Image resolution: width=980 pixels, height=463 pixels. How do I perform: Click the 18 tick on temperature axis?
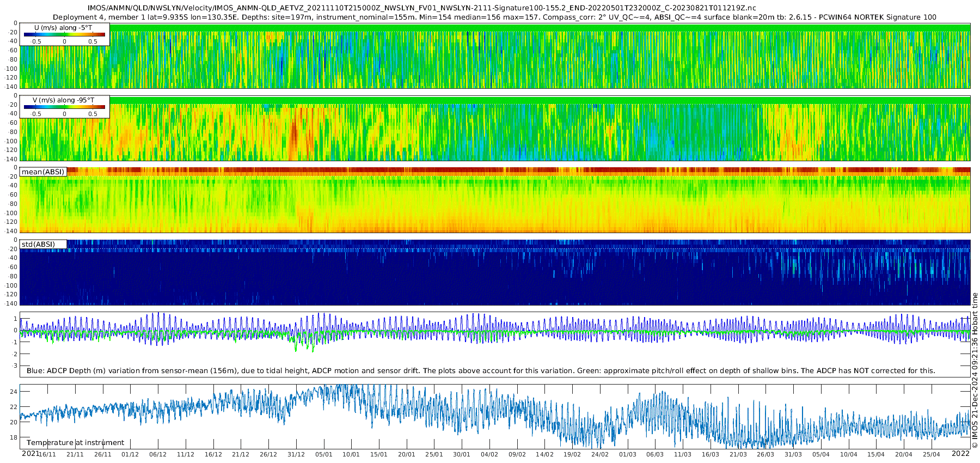click(14, 437)
